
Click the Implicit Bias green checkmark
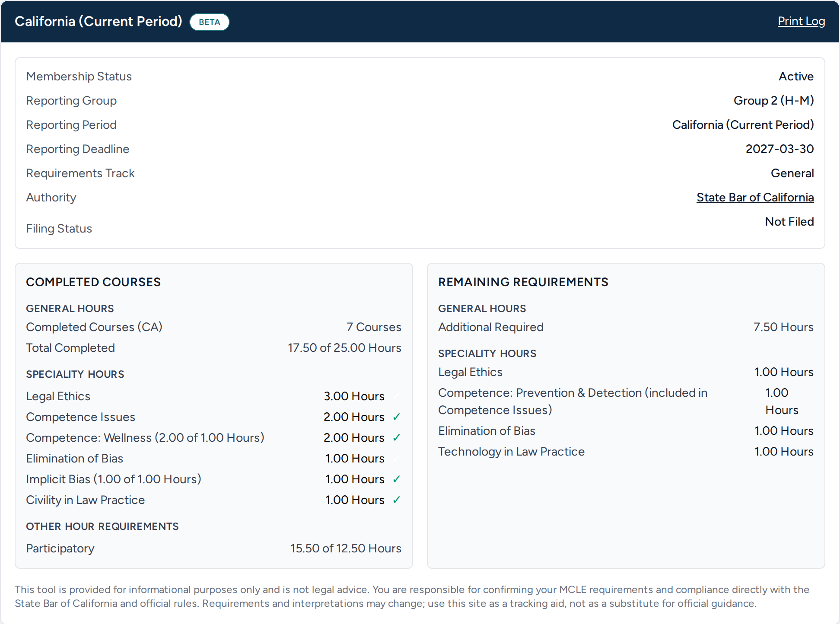(x=397, y=479)
